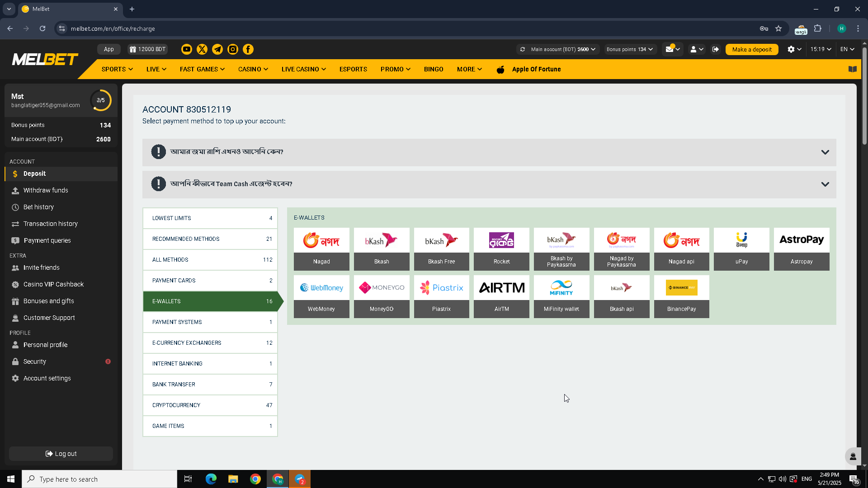
Task: Open Bet history page
Action: pyautogui.click(x=61, y=207)
